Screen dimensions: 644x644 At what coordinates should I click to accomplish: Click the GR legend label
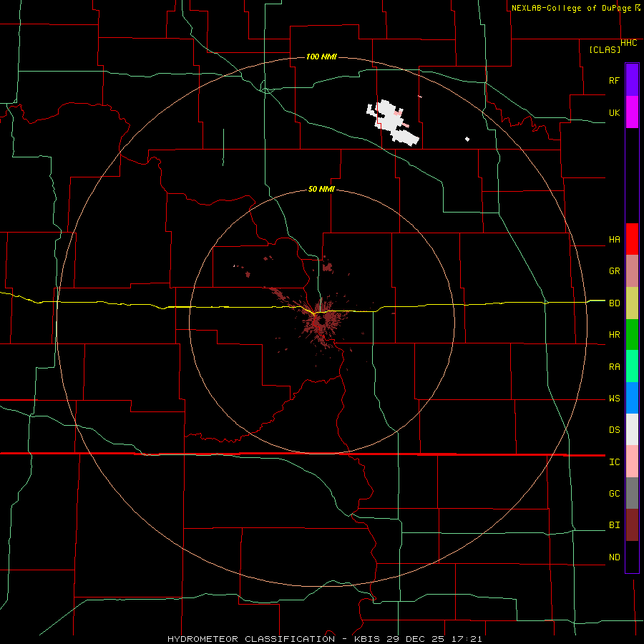point(614,271)
